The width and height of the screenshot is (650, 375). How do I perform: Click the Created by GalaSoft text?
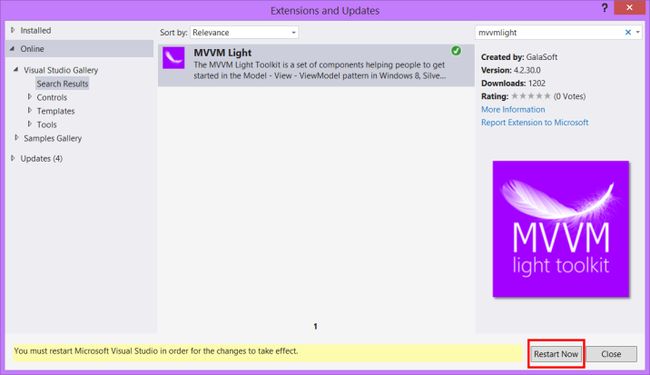click(x=519, y=57)
